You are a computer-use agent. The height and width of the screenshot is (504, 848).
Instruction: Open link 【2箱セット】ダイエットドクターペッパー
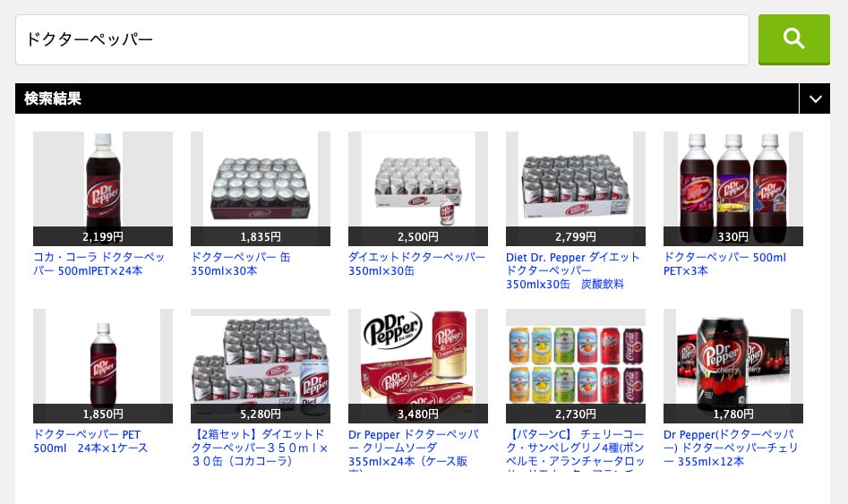tap(260, 448)
